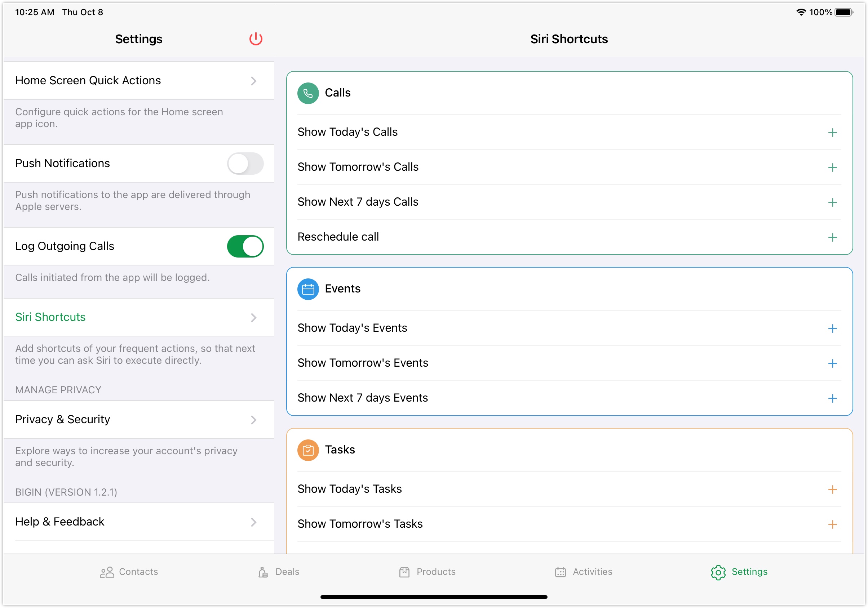Viewport: 868px width, 608px height.
Task: Open the Deals tab
Action: 279,572
